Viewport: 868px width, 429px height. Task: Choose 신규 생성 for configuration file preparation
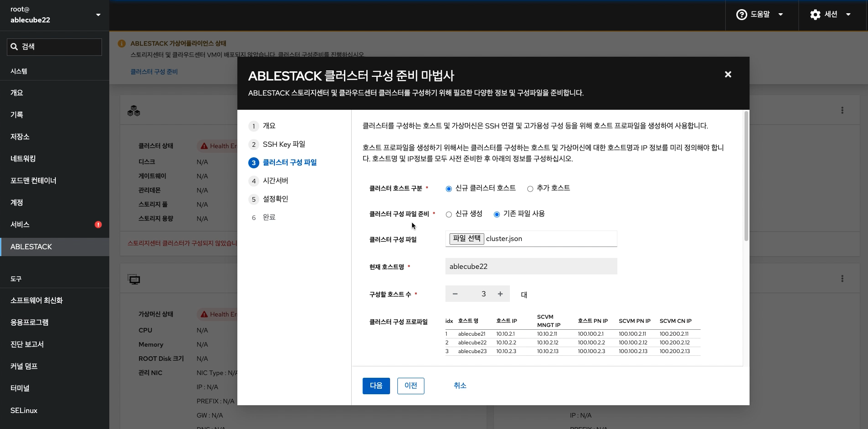[x=449, y=214]
